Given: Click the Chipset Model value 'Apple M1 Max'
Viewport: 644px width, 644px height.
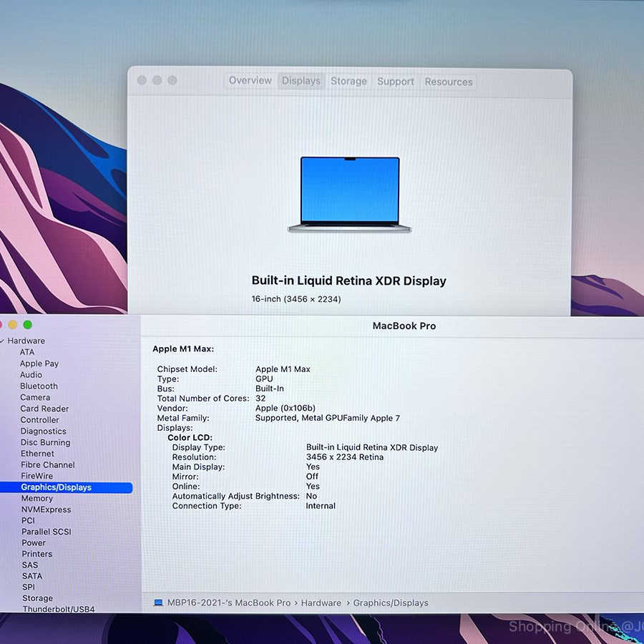Looking at the screenshot, I should (x=283, y=369).
